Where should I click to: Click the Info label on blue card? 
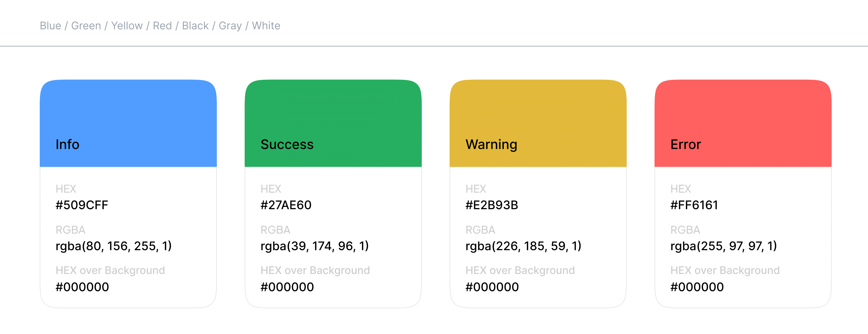(x=67, y=144)
